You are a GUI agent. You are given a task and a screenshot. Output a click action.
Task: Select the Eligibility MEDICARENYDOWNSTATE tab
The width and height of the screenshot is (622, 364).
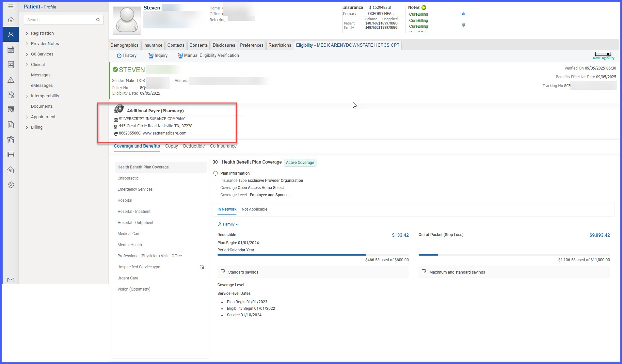(348, 45)
